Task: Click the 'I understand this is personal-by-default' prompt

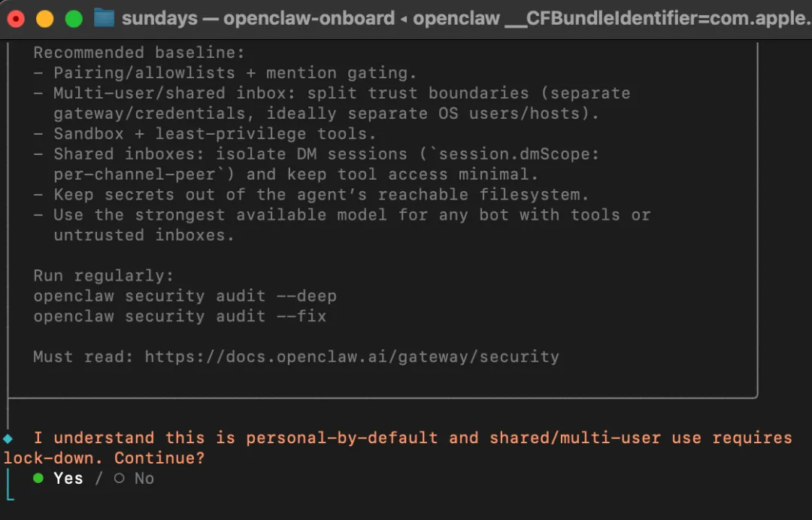Action: tap(235, 438)
